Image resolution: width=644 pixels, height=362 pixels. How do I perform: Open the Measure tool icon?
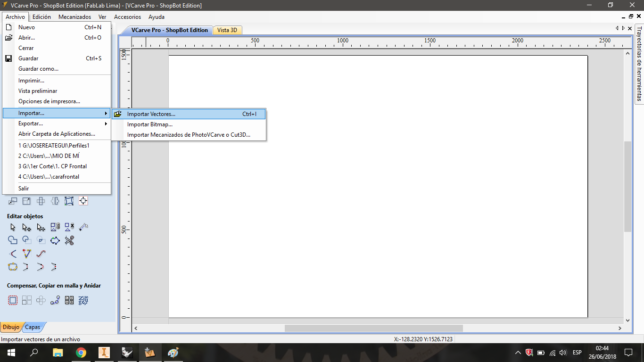point(83,227)
